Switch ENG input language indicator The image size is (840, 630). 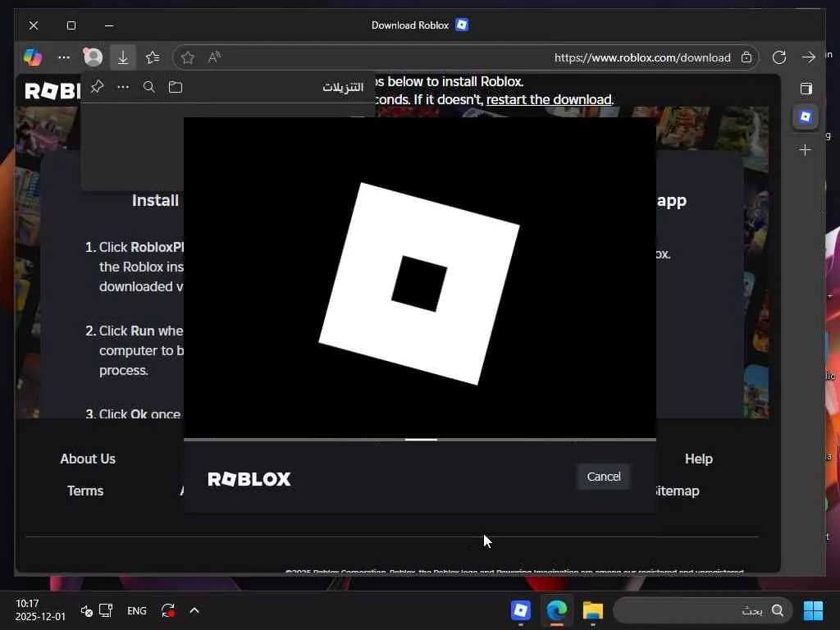(137, 610)
